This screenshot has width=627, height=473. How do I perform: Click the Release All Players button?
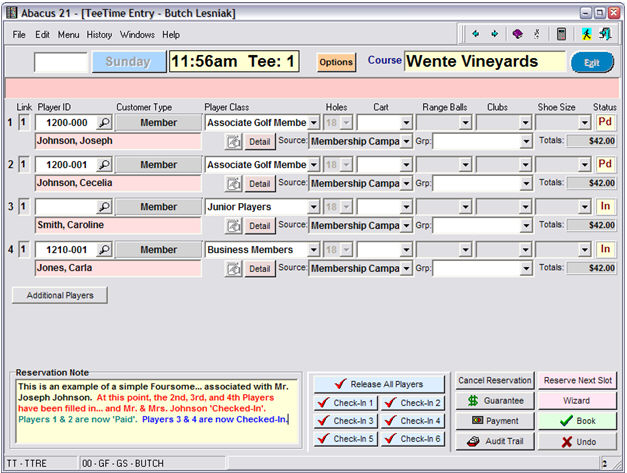tap(378, 384)
